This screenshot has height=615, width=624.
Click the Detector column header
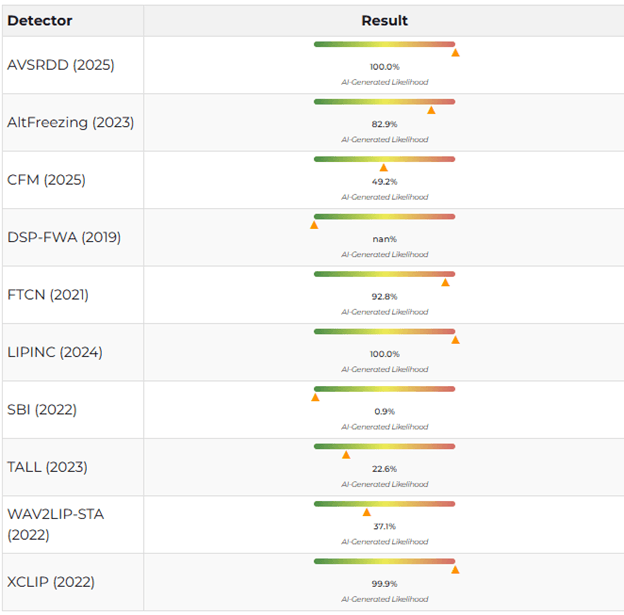(x=40, y=21)
